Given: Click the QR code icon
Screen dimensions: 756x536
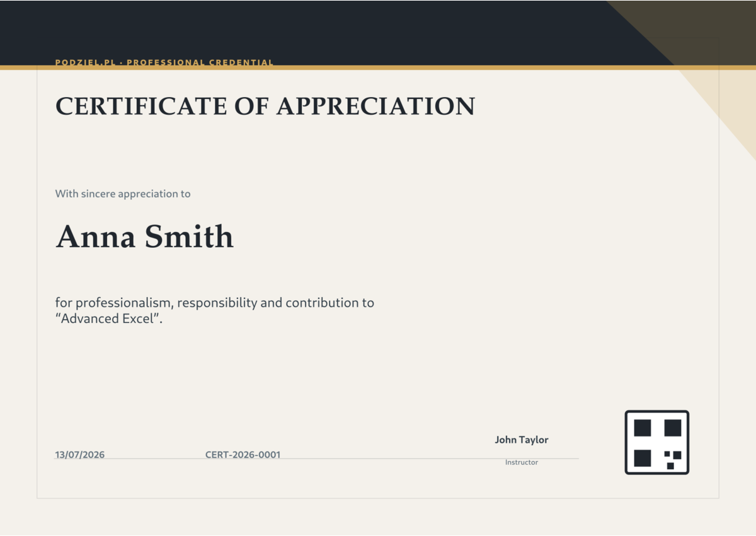Looking at the screenshot, I should tap(656, 442).
